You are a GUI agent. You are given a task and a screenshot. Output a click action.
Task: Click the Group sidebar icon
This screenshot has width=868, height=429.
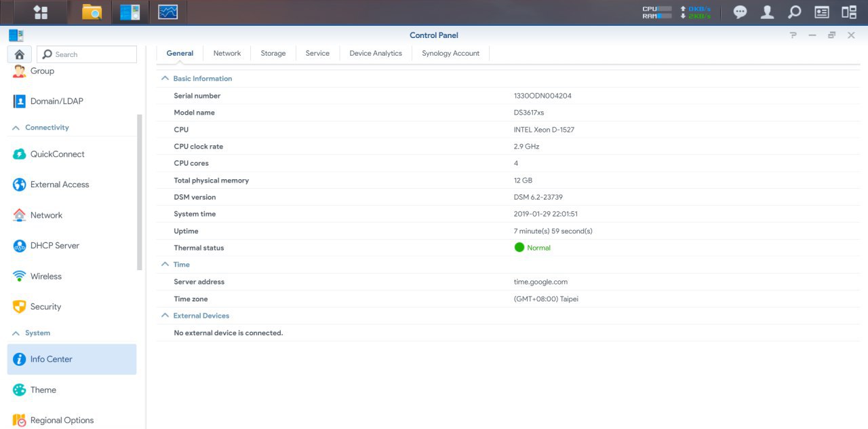(x=19, y=71)
